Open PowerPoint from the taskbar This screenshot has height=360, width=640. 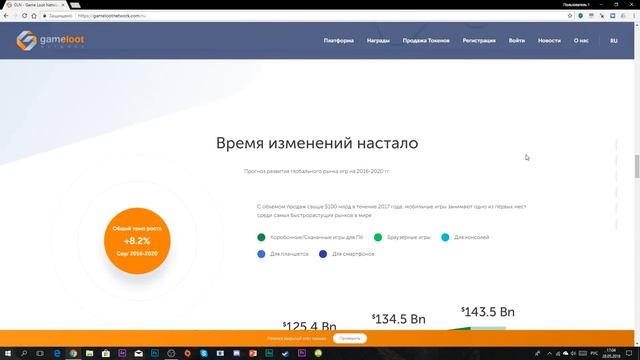click(x=253, y=353)
